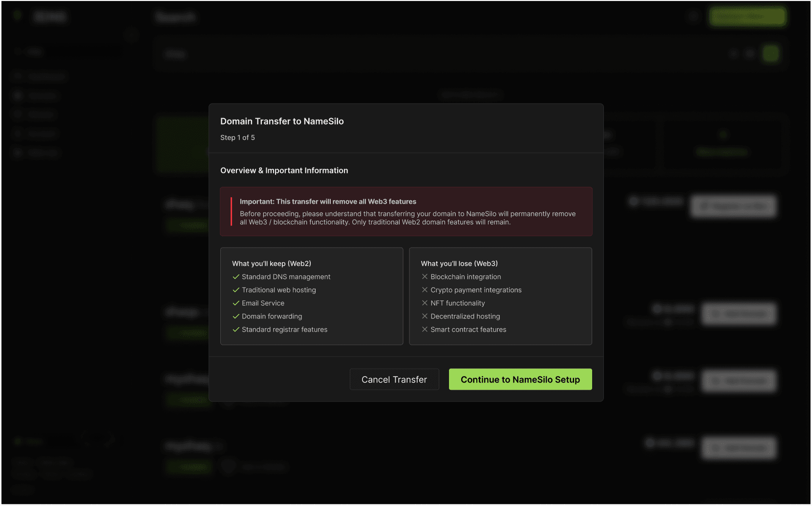Click the X icon beside Decentralized hosting
The image size is (812, 506).
tap(425, 316)
